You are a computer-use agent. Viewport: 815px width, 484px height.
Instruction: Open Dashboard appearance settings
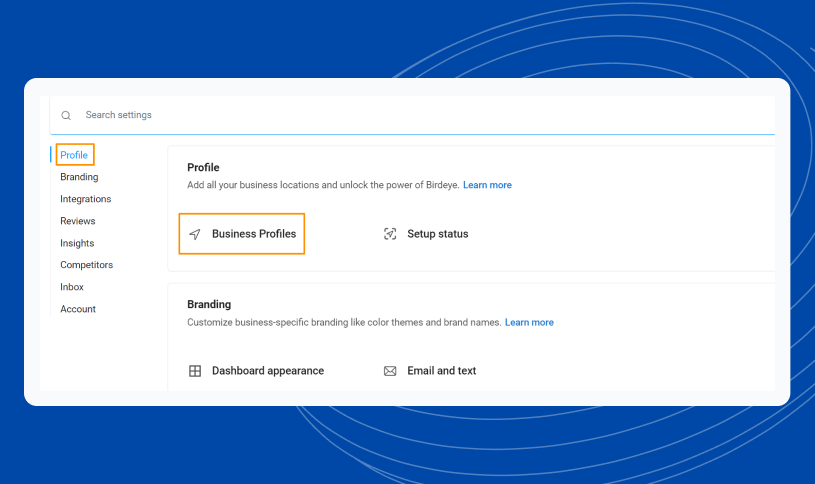click(x=268, y=371)
